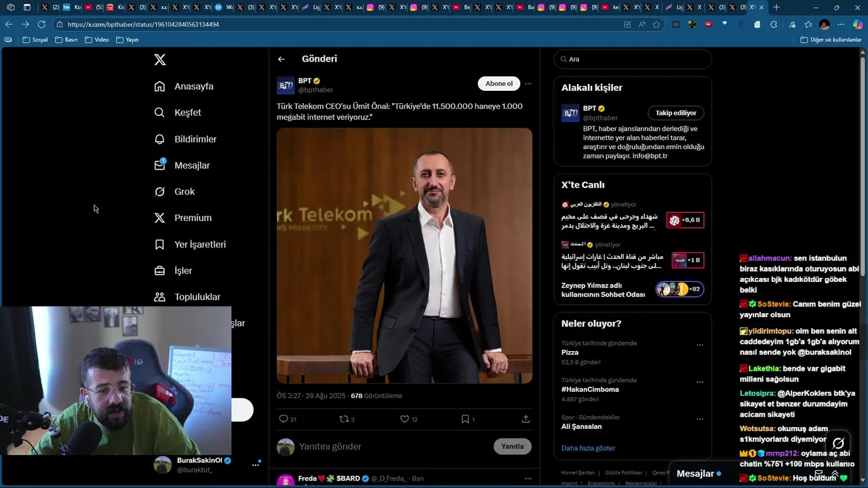Click the Ara search box
868x488 pixels.
coord(633,59)
